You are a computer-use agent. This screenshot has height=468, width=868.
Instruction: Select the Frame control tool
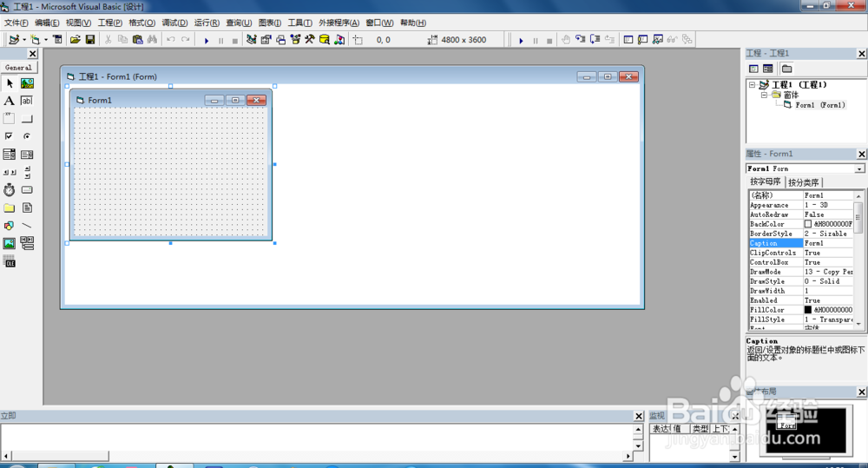click(10, 119)
